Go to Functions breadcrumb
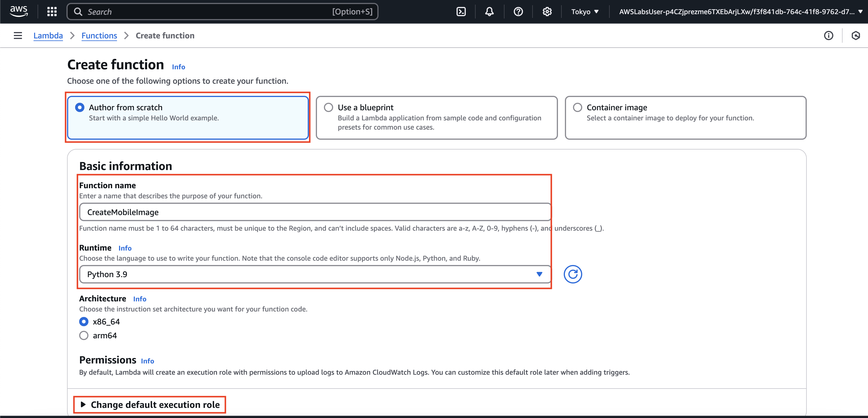The width and height of the screenshot is (868, 418). [99, 36]
